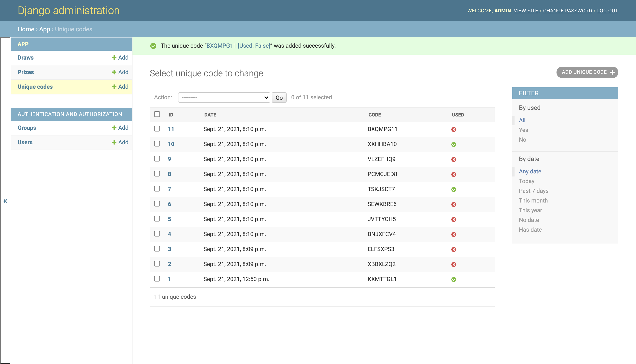Collapse the sidebar with the double-chevron toggle
636x364 pixels.
pyautogui.click(x=5, y=201)
